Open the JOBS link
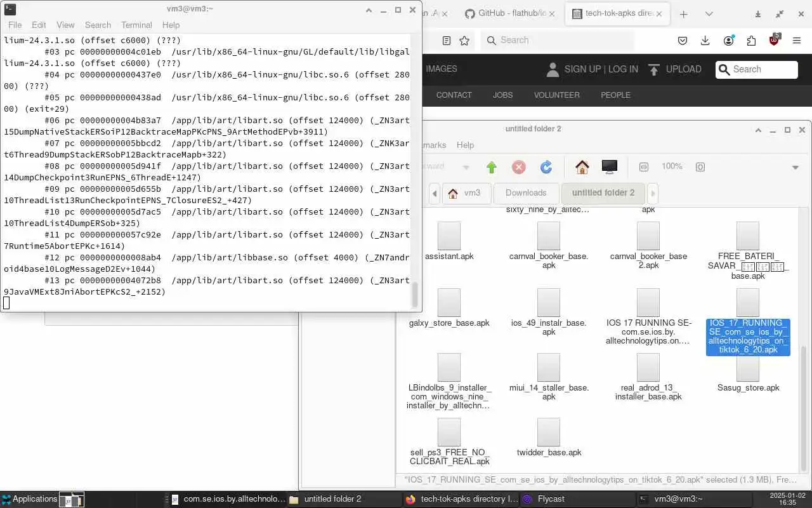This screenshot has width=812, height=508. (x=502, y=95)
